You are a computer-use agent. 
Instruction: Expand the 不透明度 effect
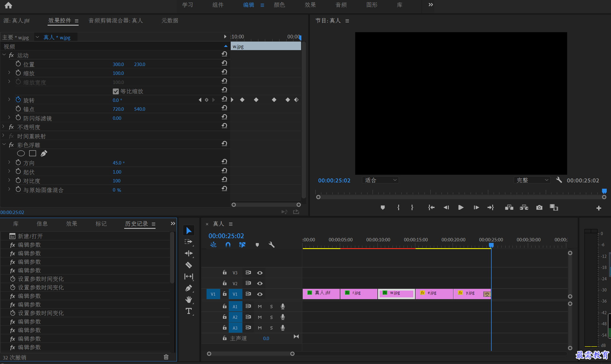coord(3,126)
